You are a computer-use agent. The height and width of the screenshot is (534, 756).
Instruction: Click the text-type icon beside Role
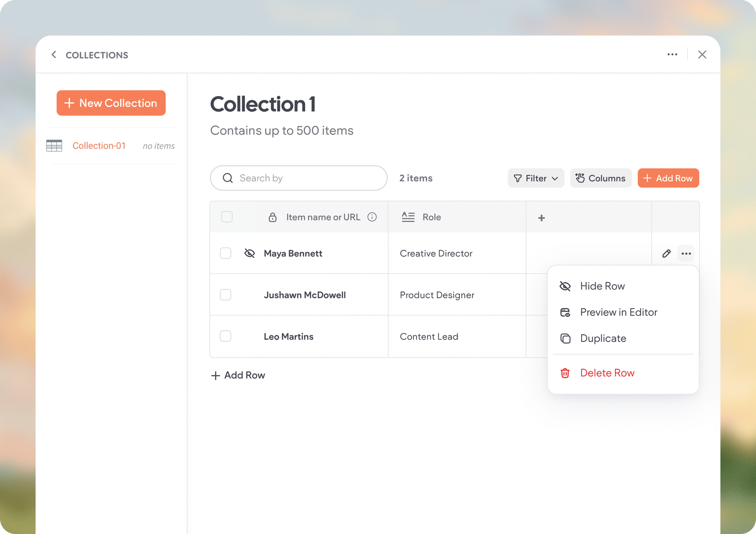pos(408,217)
